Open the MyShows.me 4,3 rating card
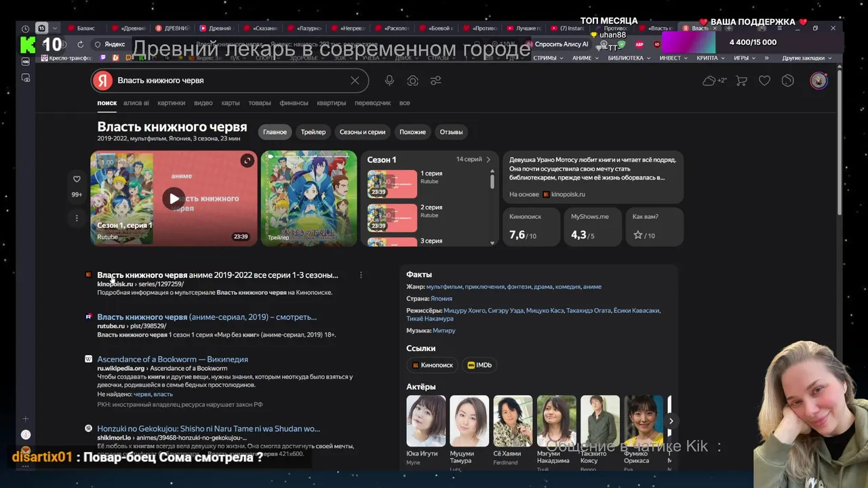868x488 pixels. pos(592,226)
